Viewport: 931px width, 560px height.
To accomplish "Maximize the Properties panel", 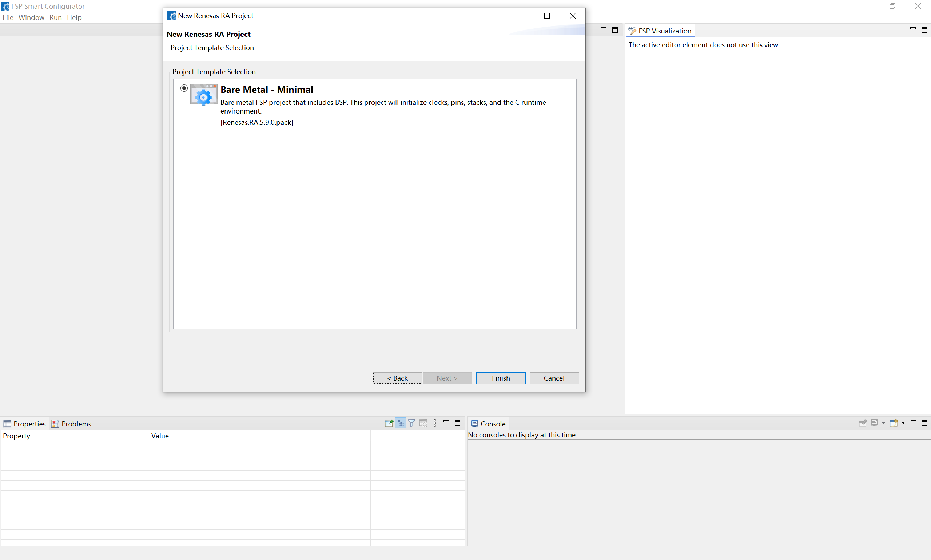I will click(458, 423).
